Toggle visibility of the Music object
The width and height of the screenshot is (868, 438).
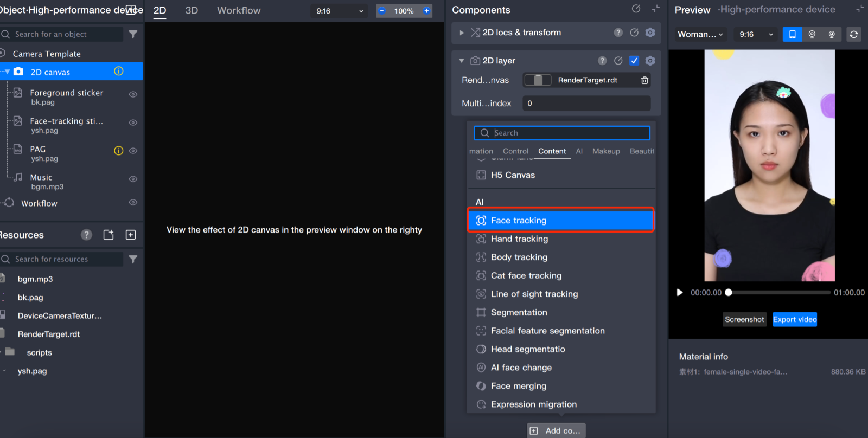[x=133, y=179]
